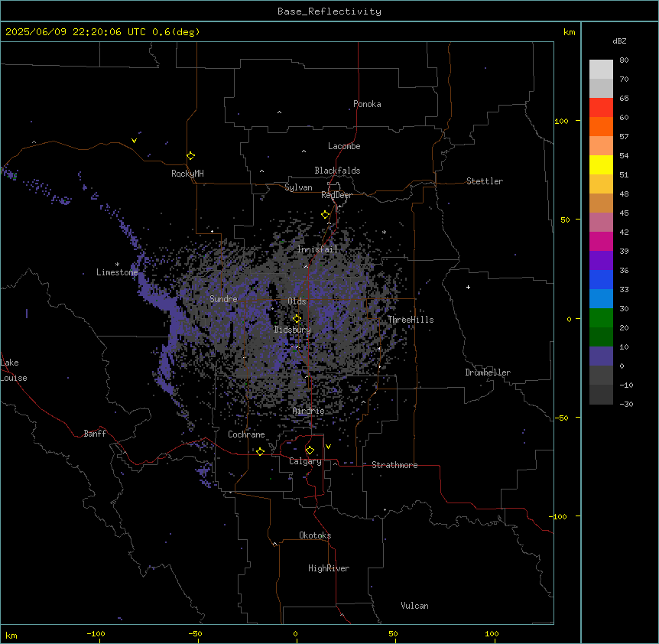Click the Limestone label on the map

[117, 272]
